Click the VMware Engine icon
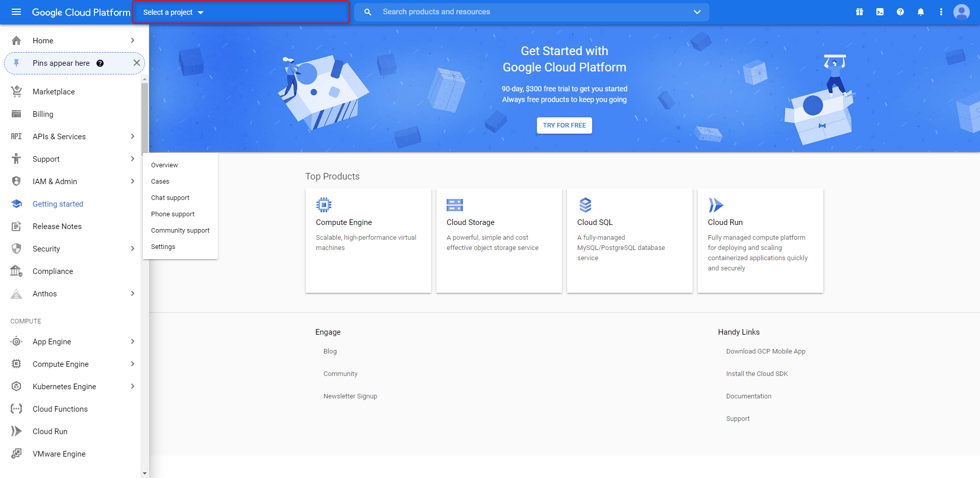The image size is (980, 478). pos(16,454)
